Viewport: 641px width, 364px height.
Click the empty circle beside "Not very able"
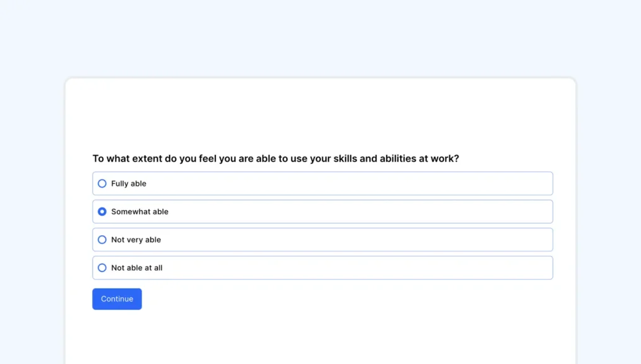102,240
